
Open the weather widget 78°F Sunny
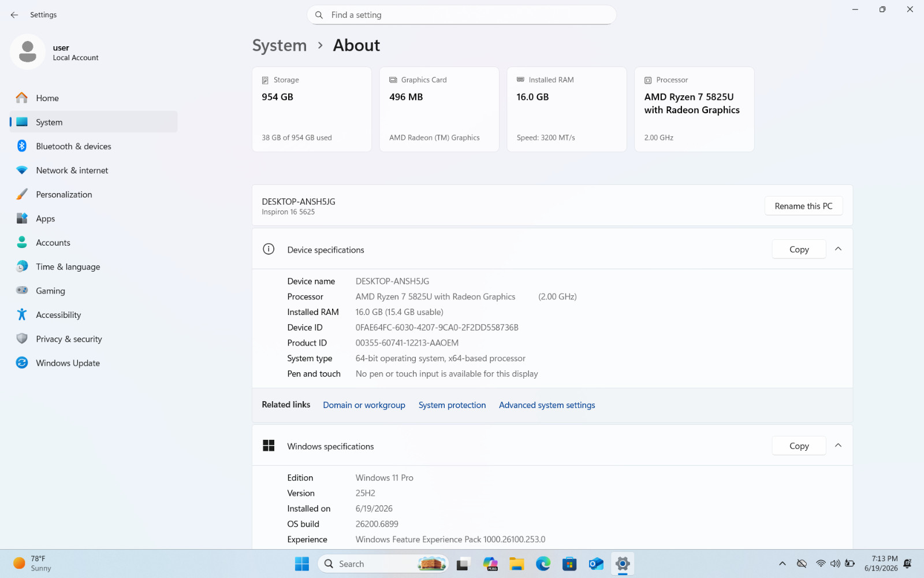pos(32,564)
